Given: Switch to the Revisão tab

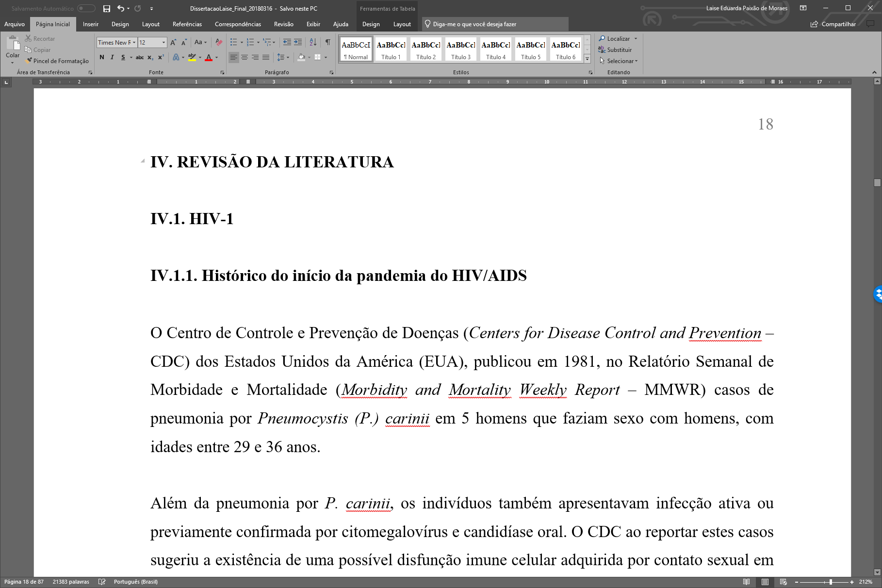Looking at the screenshot, I should coord(284,24).
